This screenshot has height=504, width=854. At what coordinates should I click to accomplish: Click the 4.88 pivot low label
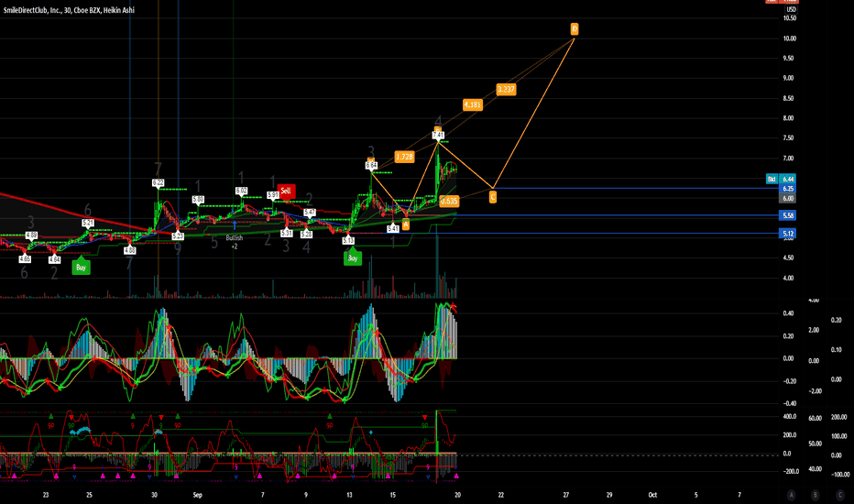[129, 251]
